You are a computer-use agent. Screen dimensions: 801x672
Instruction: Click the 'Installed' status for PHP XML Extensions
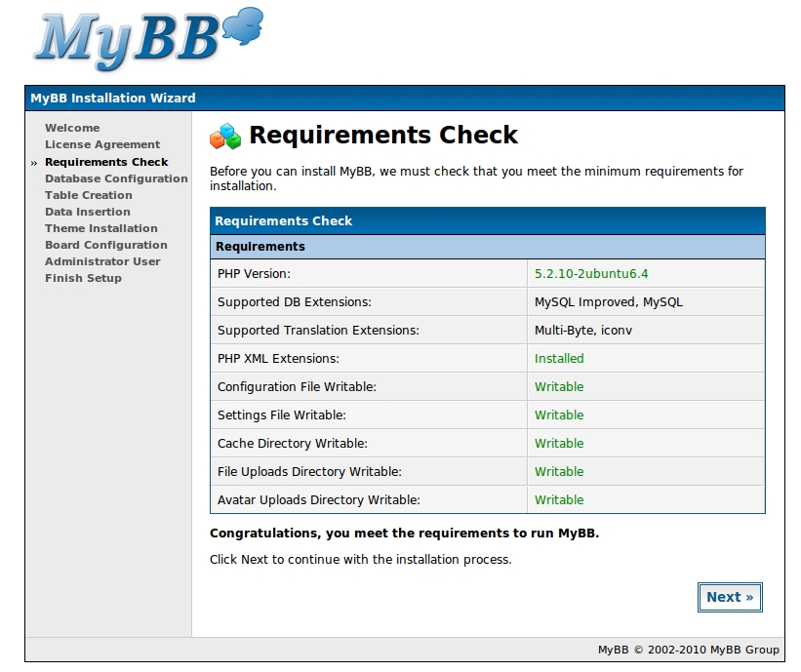pyautogui.click(x=559, y=359)
